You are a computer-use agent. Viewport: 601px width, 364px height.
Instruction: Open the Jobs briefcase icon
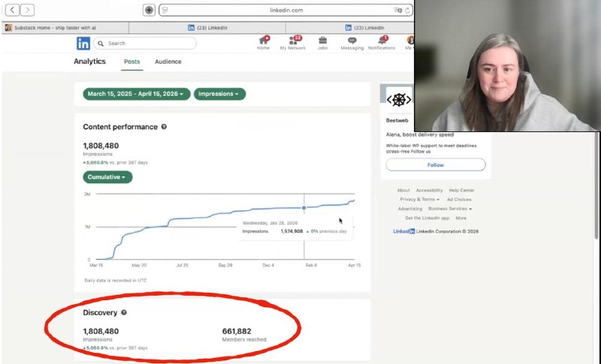pos(322,43)
